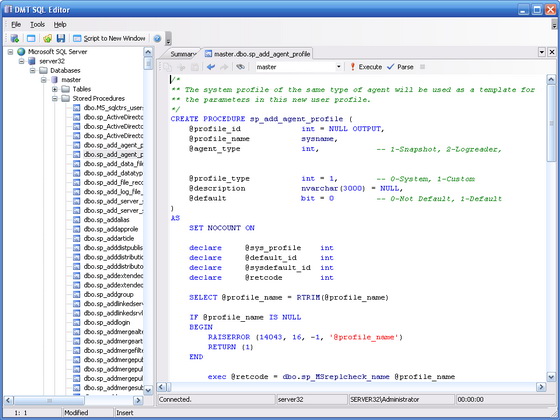Click the server32 server icon
This screenshot has width=560, height=420.
(32, 61)
